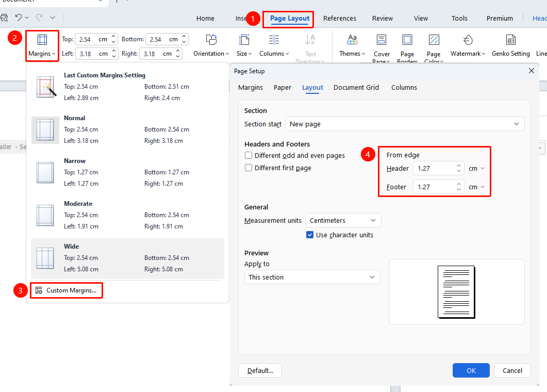Expand the quick access toolbar customize arrow
Viewport: 547px width, 392px height.
pos(52,18)
